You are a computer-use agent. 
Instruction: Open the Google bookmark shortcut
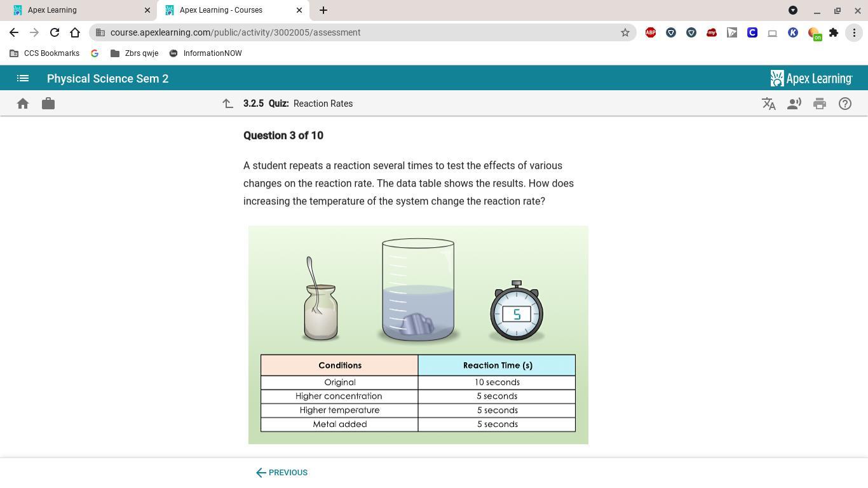click(x=95, y=53)
